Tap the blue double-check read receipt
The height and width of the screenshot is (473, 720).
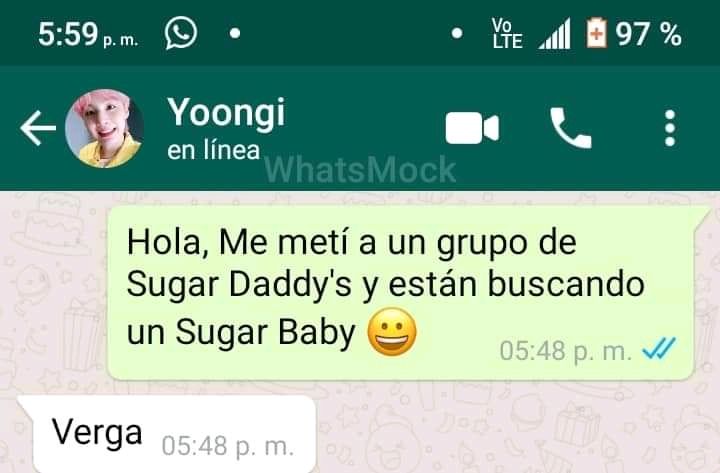point(659,348)
